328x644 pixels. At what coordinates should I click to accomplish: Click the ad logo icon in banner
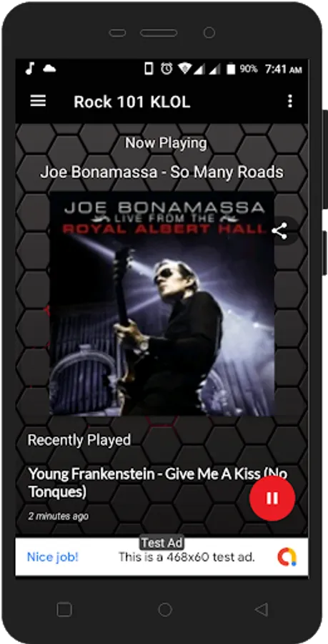287,557
